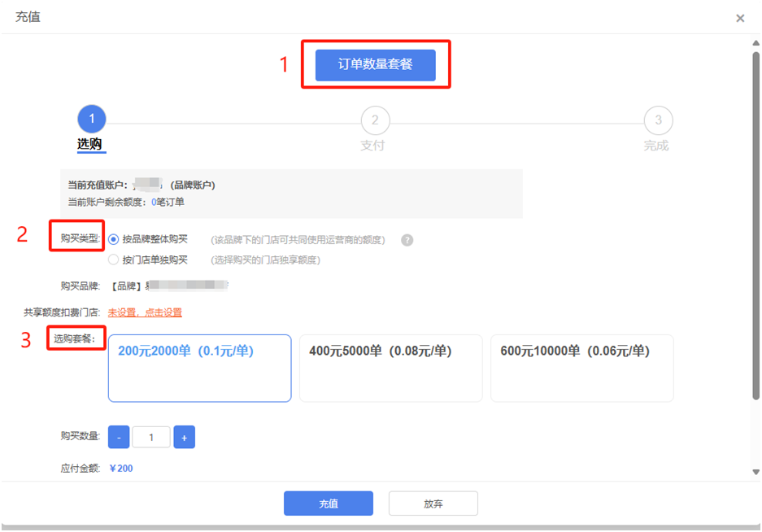Click the scrollbar down arrow

pyautogui.click(x=755, y=473)
